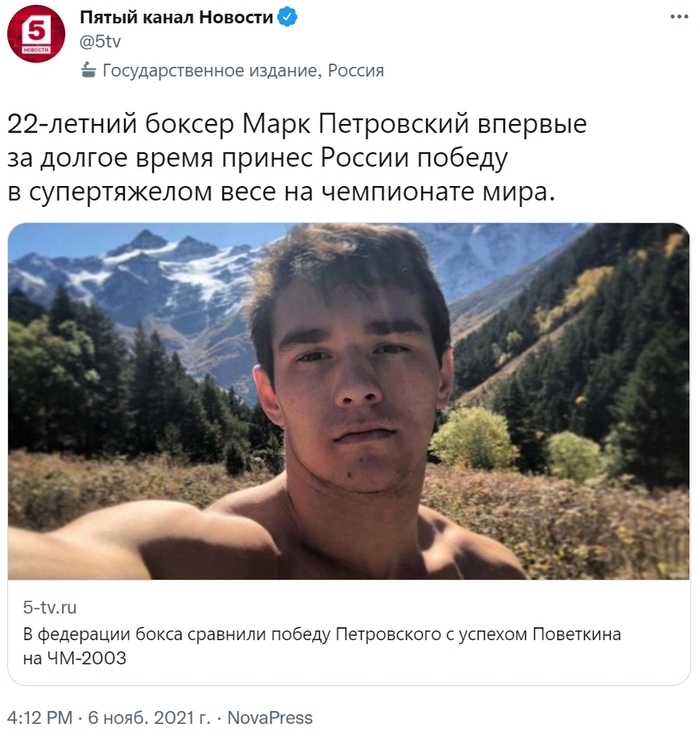Open the NovaPress source link
This screenshot has width=700, height=736.
click(x=270, y=718)
